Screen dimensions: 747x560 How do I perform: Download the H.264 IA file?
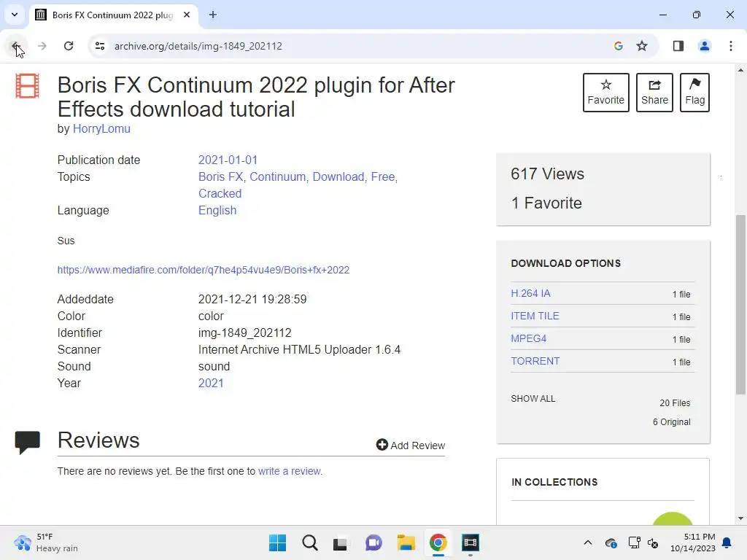coord(530,293)
